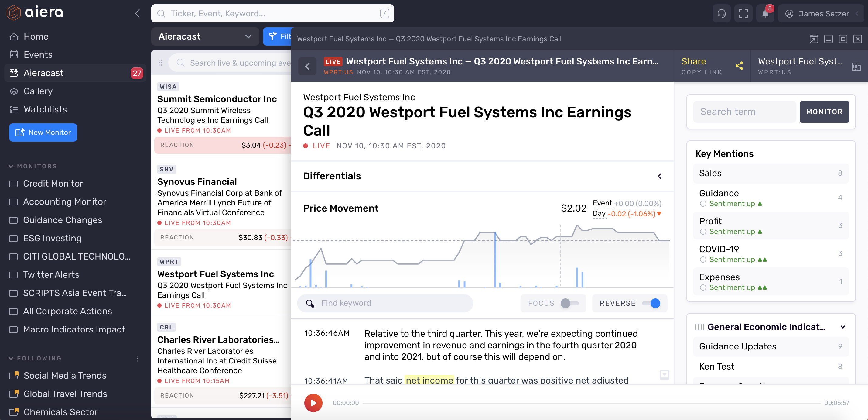Open headset support icon
The height and width of the screenshot is (420, 868).
pyautogui.click(x=721, y=13)
